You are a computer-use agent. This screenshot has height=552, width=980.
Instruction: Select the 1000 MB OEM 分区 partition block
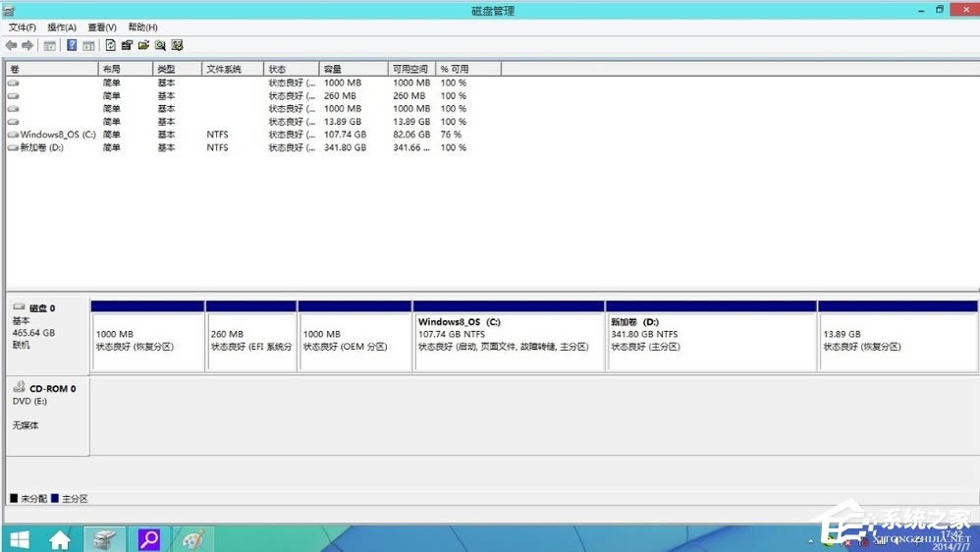(355, 336)
